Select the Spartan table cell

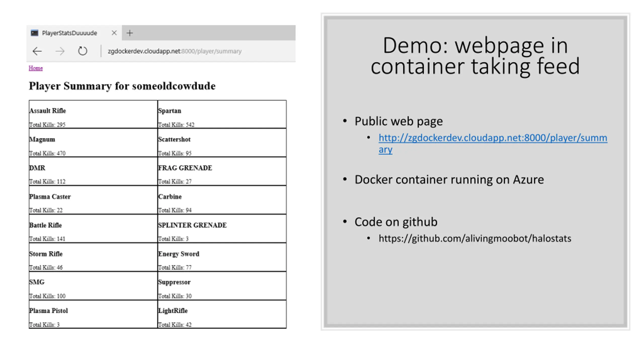pos(222,114)
